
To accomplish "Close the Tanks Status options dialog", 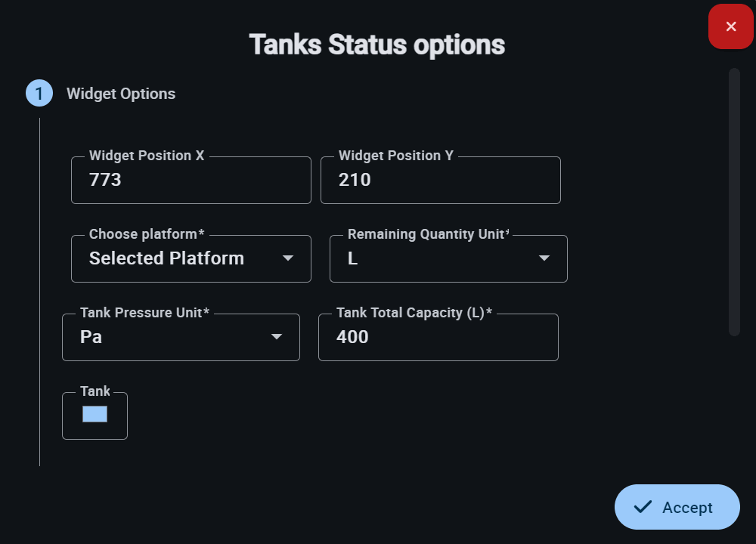I will (x=730, y=27).
